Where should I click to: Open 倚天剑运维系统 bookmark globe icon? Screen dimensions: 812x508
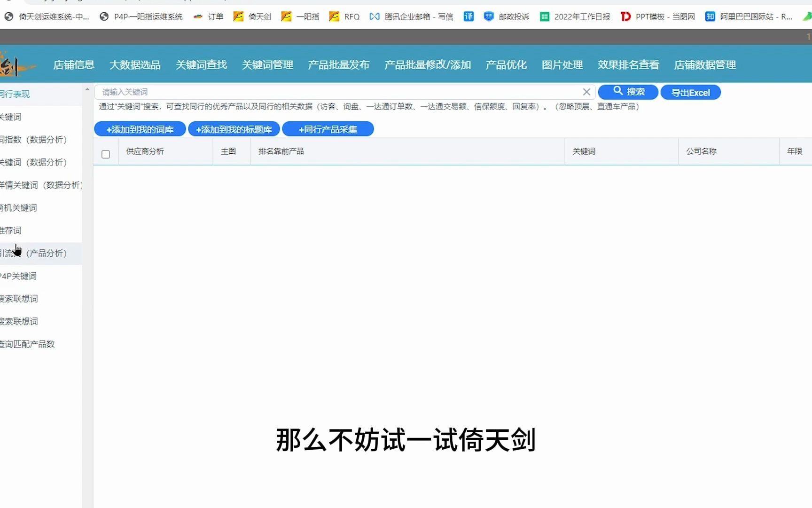click(x=8, y=16)
